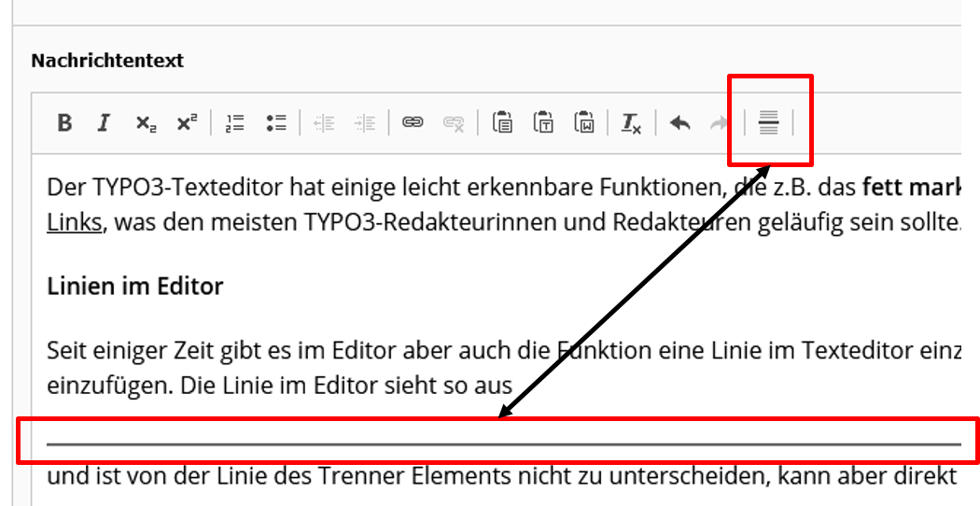Choose paste as plain text

(544, 123)
